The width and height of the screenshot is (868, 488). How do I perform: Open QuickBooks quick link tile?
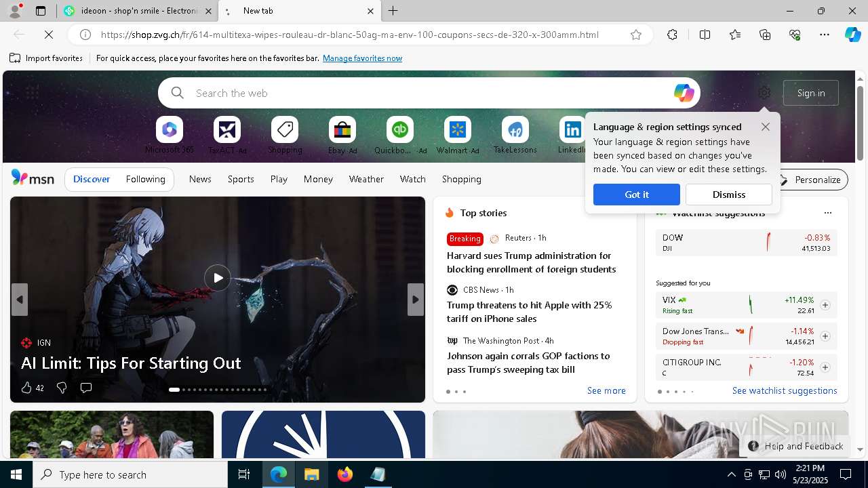400,136
